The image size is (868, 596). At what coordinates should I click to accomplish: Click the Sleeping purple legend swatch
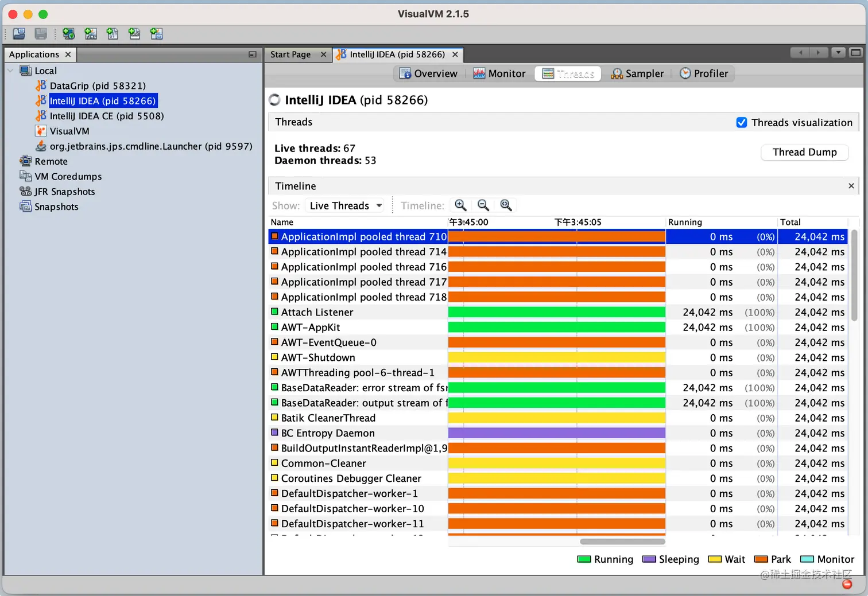coord(649,559)
